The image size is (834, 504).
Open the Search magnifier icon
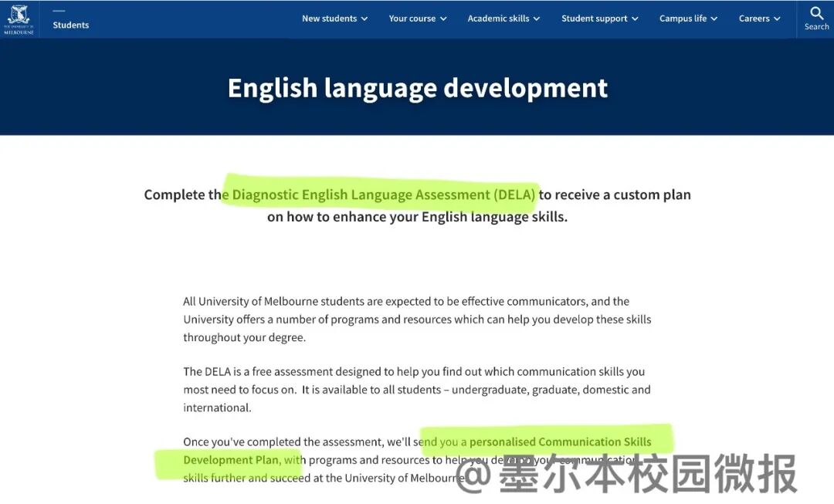pyautogui.click(x=816, y=13)
